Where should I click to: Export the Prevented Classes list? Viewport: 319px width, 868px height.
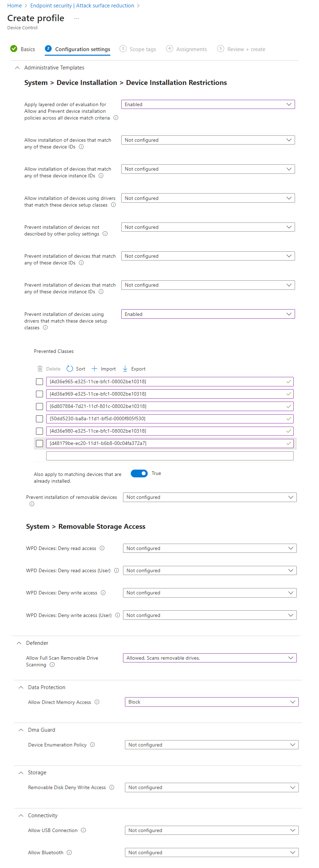134,369
